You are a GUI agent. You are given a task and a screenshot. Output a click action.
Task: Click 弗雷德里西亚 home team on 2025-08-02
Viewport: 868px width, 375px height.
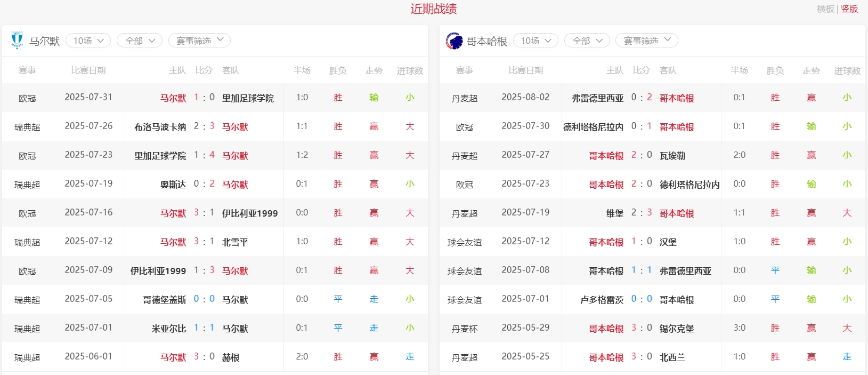point(597,98)
